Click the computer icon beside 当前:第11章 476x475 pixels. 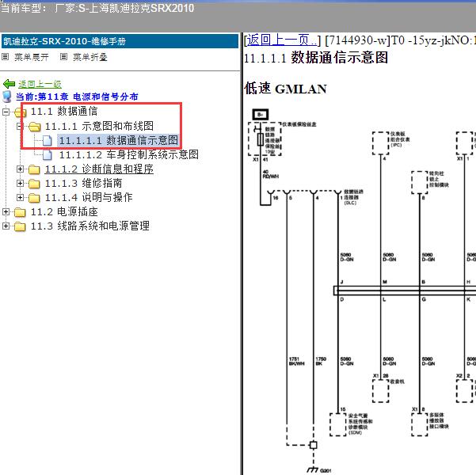pos(6,97)
